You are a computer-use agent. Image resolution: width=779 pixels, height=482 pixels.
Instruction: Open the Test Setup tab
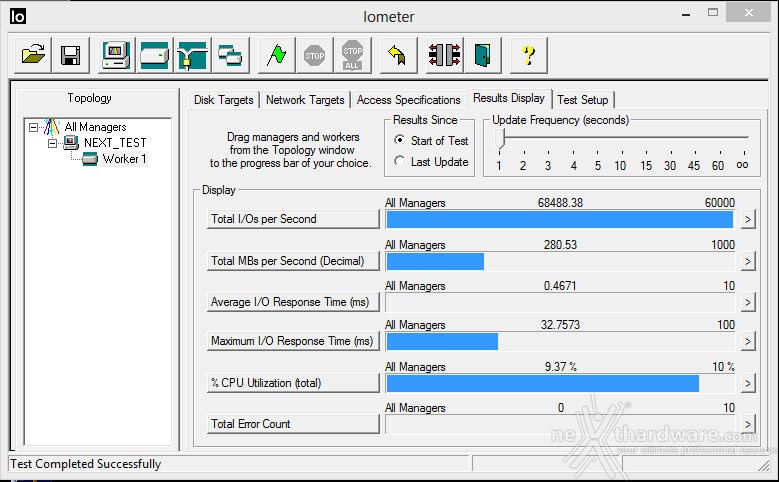[x=583, y=100]
